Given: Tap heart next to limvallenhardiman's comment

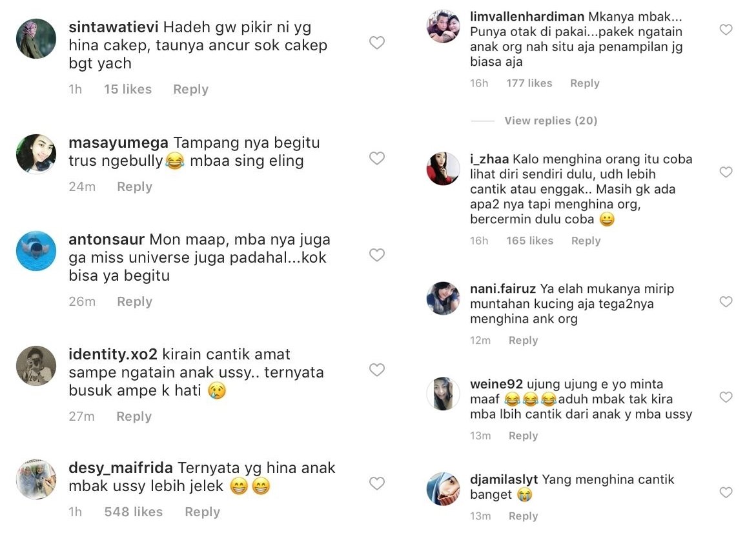Looking at the screenshot, I should click(x=726, y=30).
